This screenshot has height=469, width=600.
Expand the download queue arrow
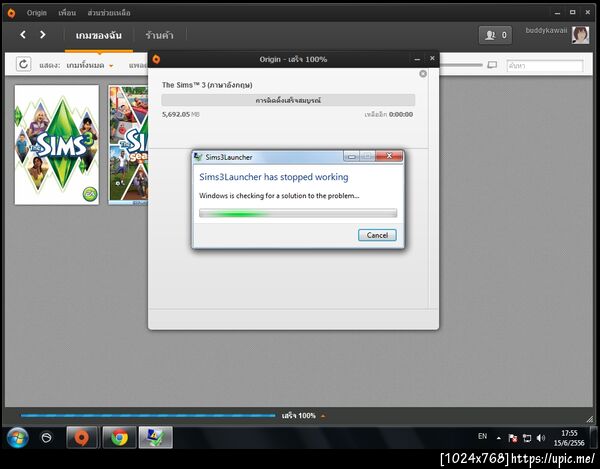point(323,416)
